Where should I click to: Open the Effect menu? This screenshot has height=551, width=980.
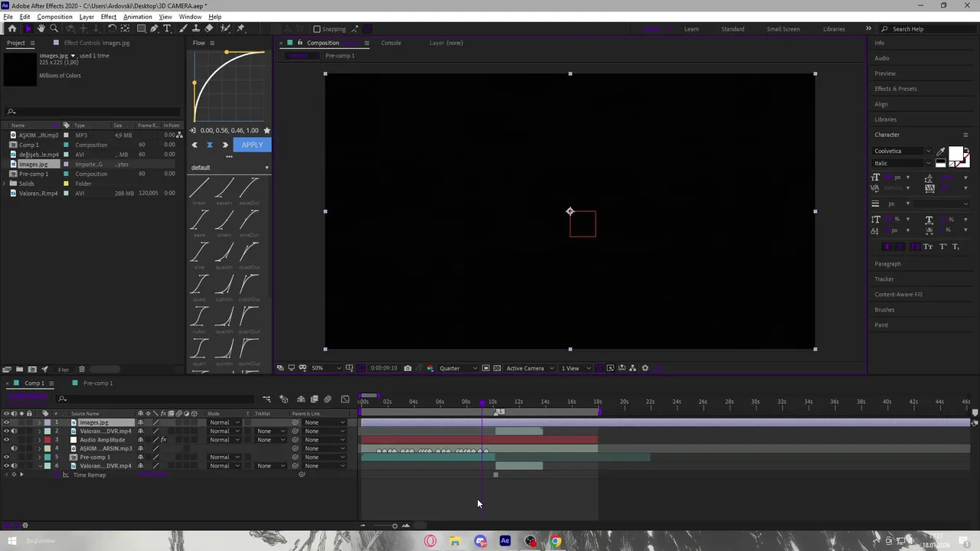(x=108, y=17)
